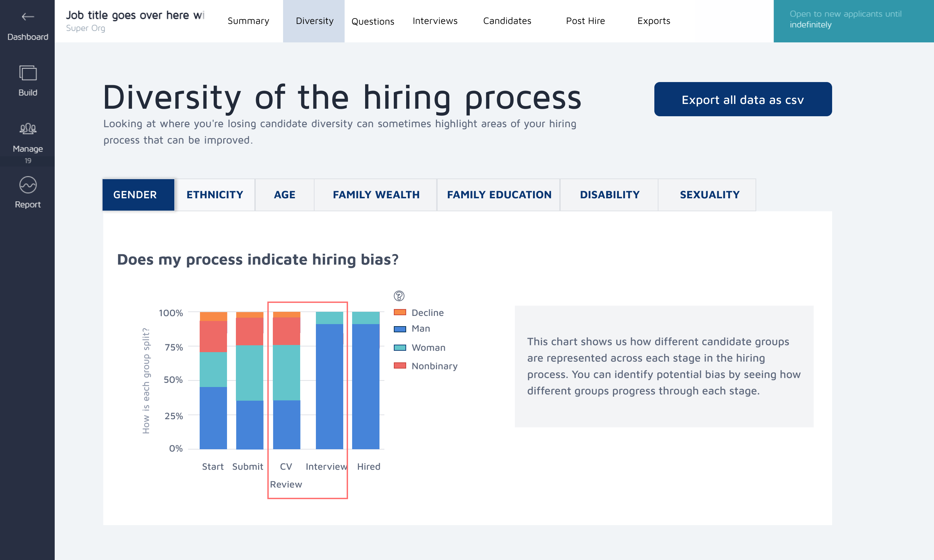
Task: Toggle the Decline legend entry
Action: 427,312
